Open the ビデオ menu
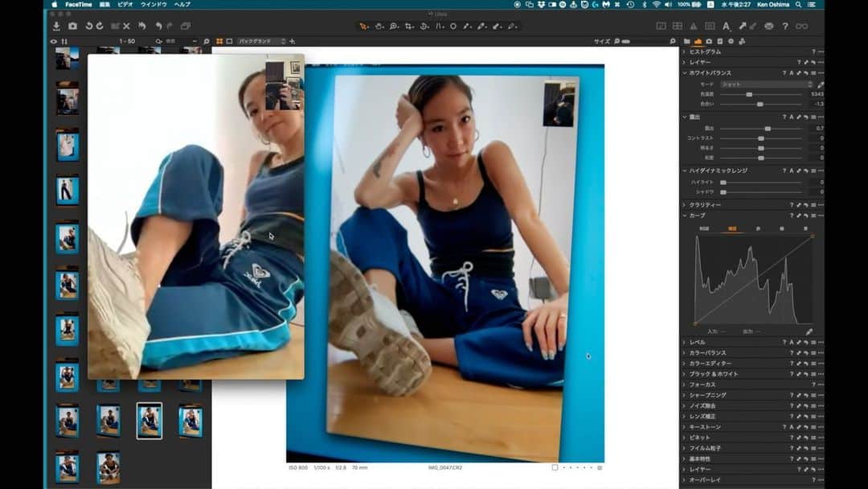 (125, 5)
